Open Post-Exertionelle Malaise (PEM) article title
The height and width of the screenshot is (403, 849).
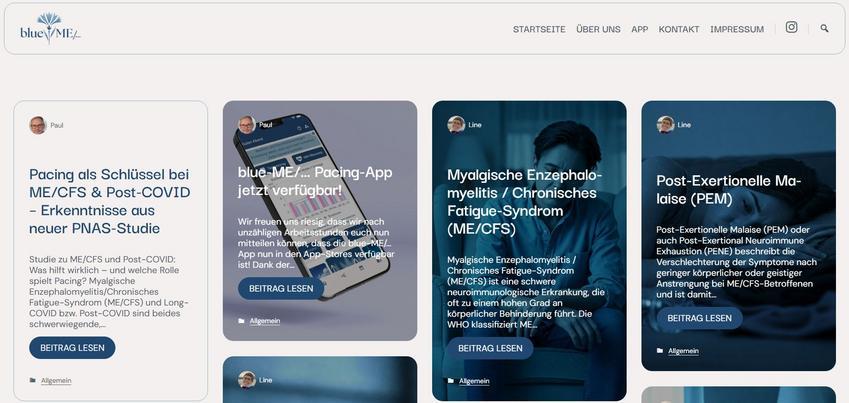(729, 190)
